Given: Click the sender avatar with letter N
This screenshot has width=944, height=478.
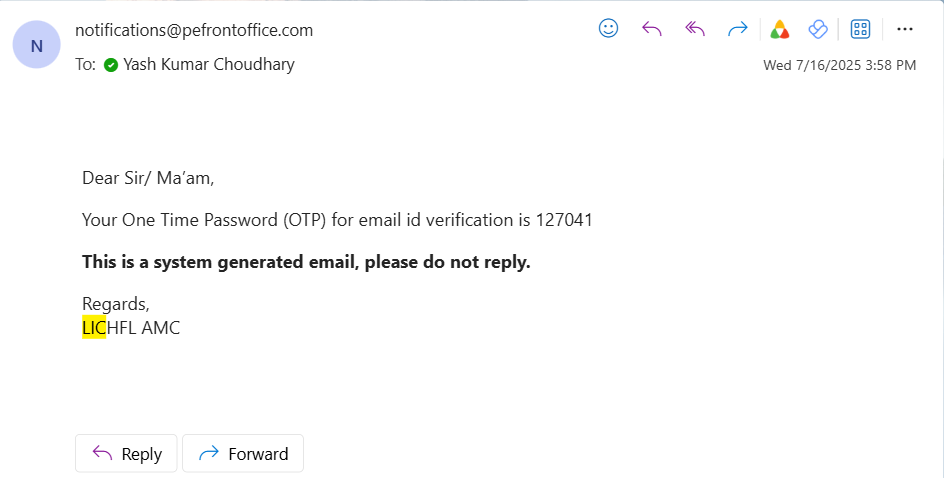Looking at the screenshot, I should point(37,45).
